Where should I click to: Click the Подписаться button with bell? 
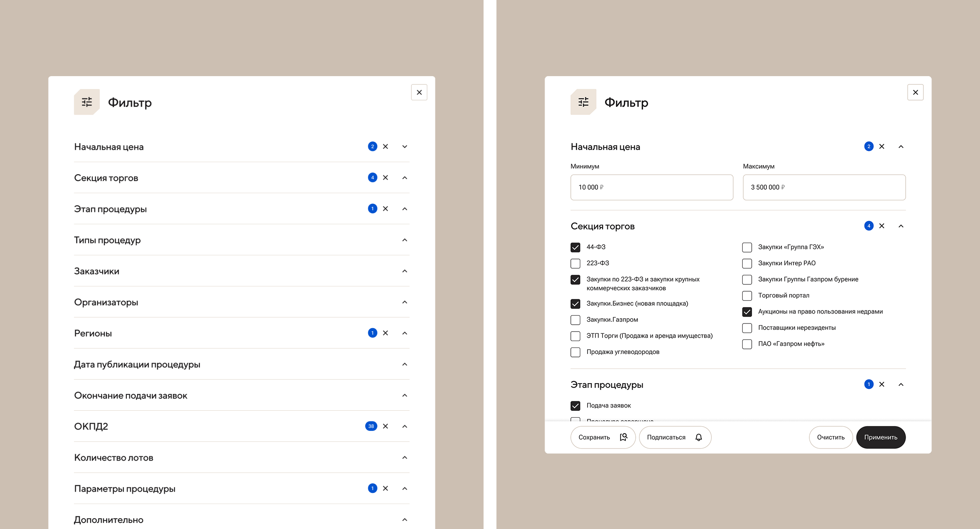675,437
